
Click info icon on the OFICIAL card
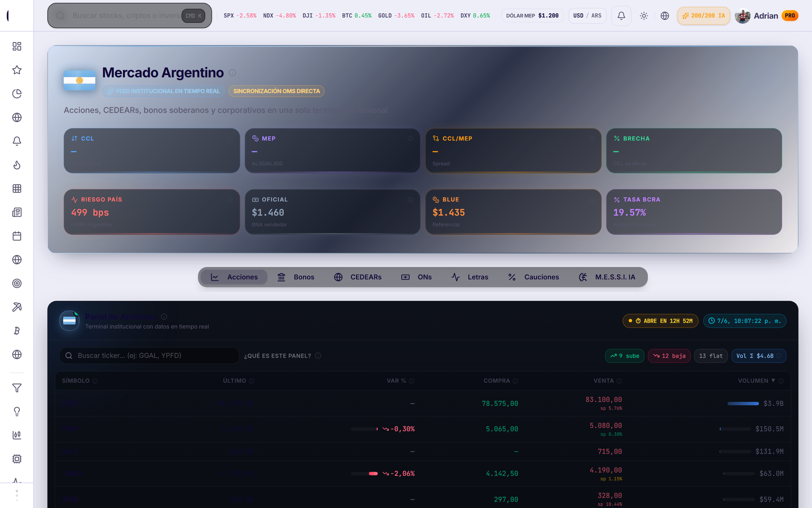pyautogui.click(x=410, y=200)
